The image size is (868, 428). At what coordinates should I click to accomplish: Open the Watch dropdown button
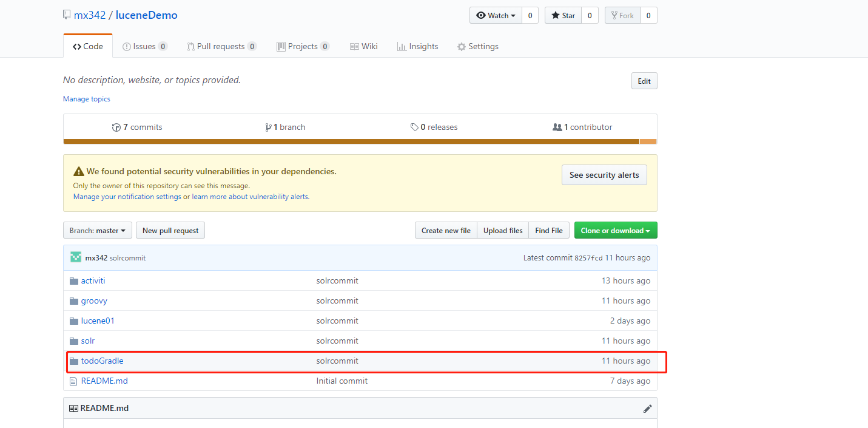coord(496,15)
